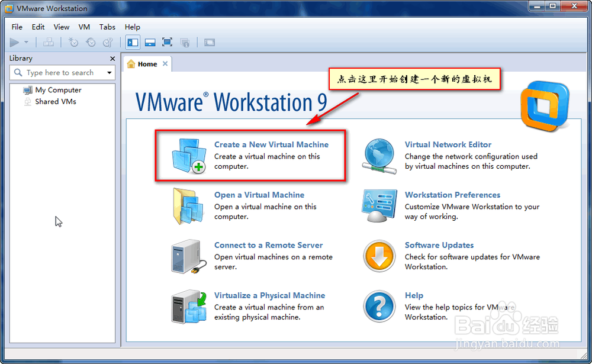Click the console view toolbar icon
This screenshot has width=592, height=364.
(x=210, y=42)
